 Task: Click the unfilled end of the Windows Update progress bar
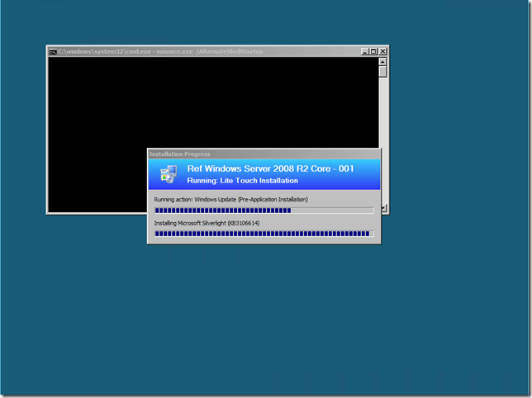(x=332, y=211)
